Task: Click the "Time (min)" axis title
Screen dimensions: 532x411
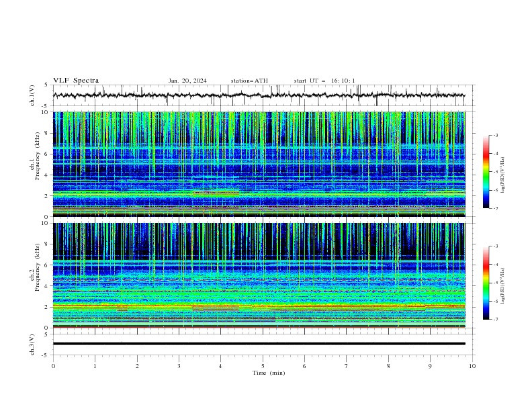Action: pos(269,373)
